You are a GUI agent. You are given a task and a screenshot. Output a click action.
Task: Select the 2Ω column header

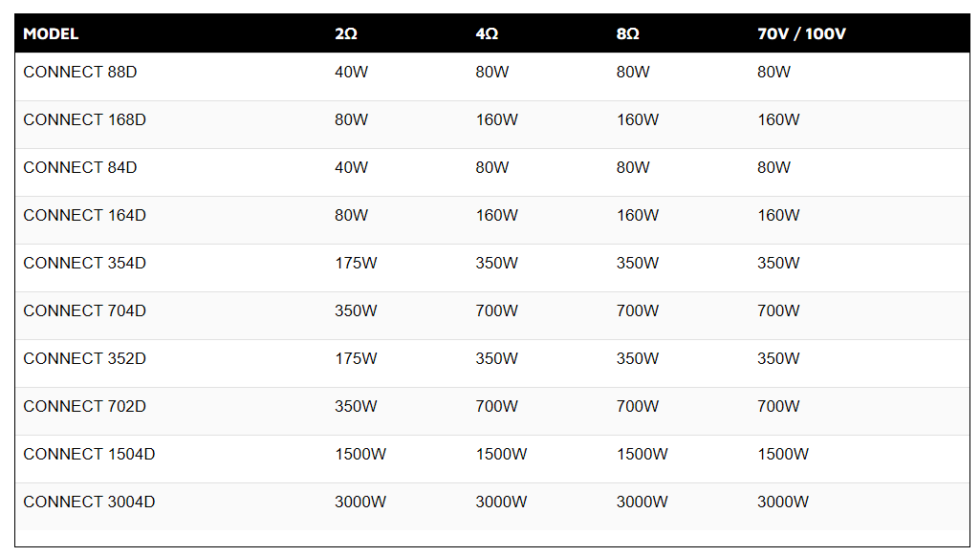pos(345,33)
